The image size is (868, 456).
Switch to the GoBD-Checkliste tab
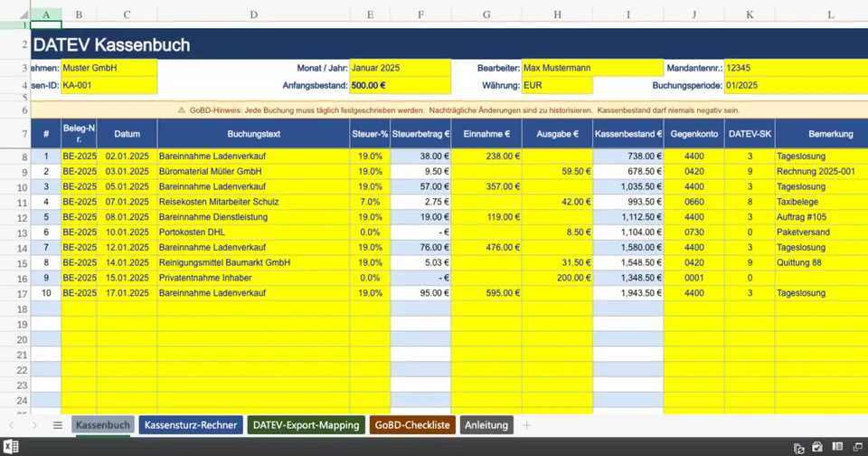point(412,425)
